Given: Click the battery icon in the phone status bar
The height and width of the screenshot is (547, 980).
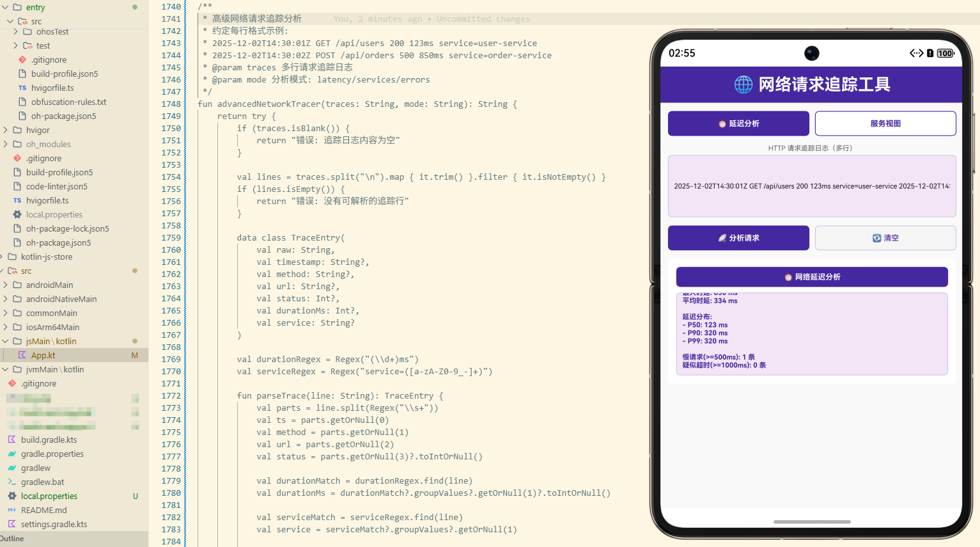Looking at the screenshot, I should [x=944, y=53].
